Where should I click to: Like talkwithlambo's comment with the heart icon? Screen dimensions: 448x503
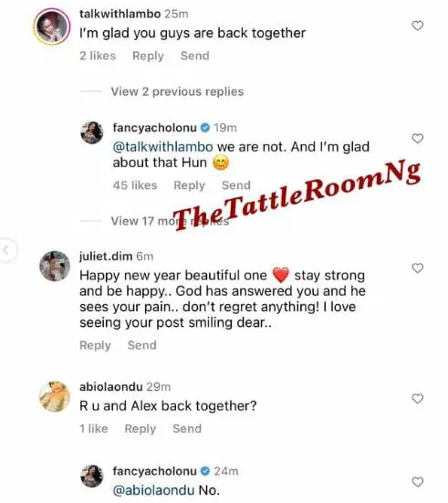point(417,26)
